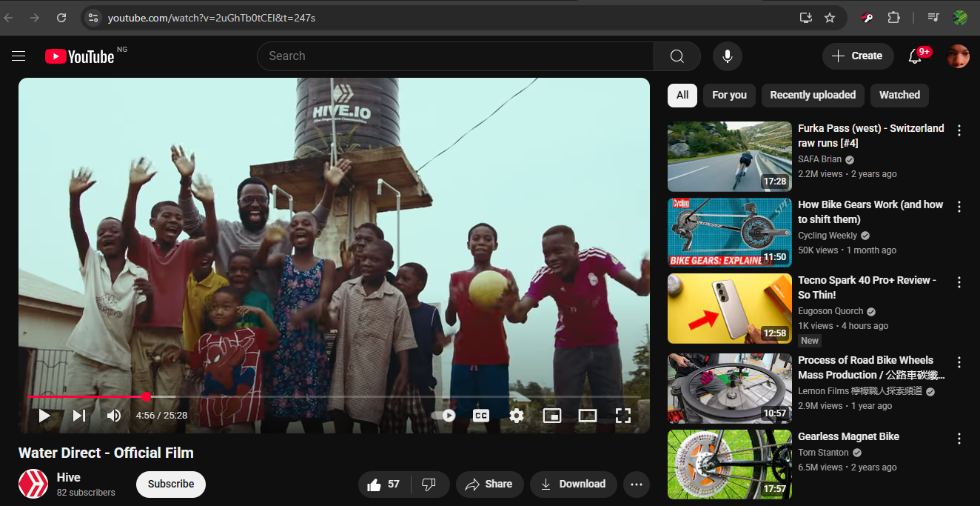Image resolution: width=980 pixels, height=506 pixels.
Task: Open options menu for Furka Pass video
Action: tap(959, 130)
